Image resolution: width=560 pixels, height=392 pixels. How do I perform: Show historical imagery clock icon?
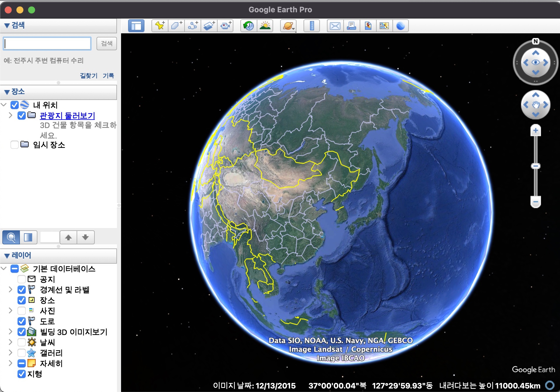tap(249, 26)
